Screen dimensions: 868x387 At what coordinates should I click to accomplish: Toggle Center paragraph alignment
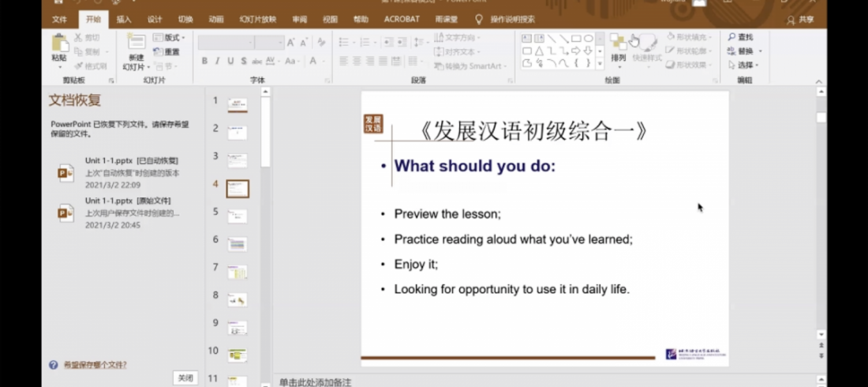pos(357,61)
